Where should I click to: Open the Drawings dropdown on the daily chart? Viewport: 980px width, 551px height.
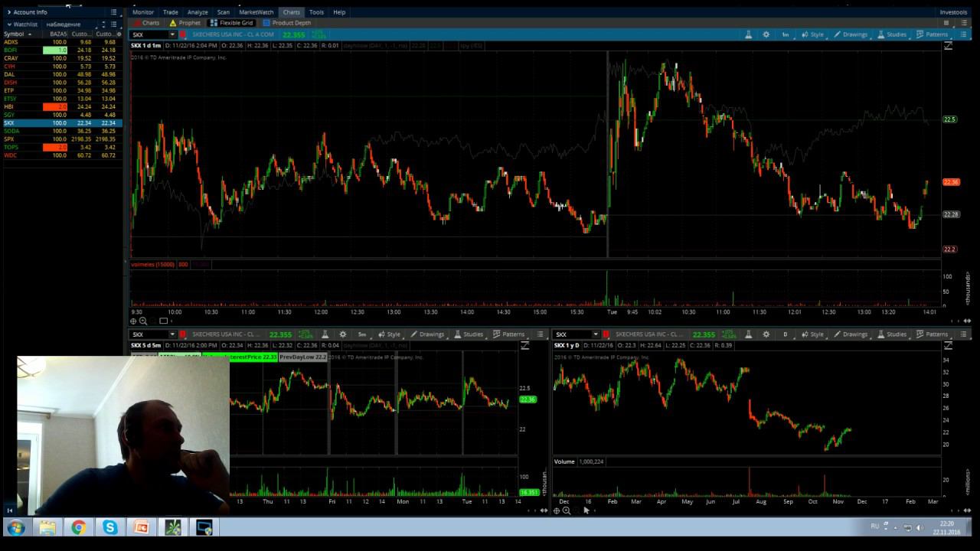point(851,334)
